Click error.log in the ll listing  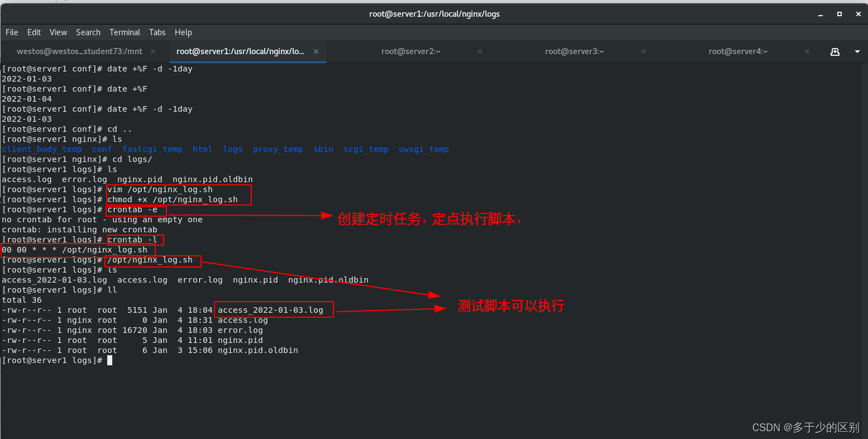click(240, 330)
